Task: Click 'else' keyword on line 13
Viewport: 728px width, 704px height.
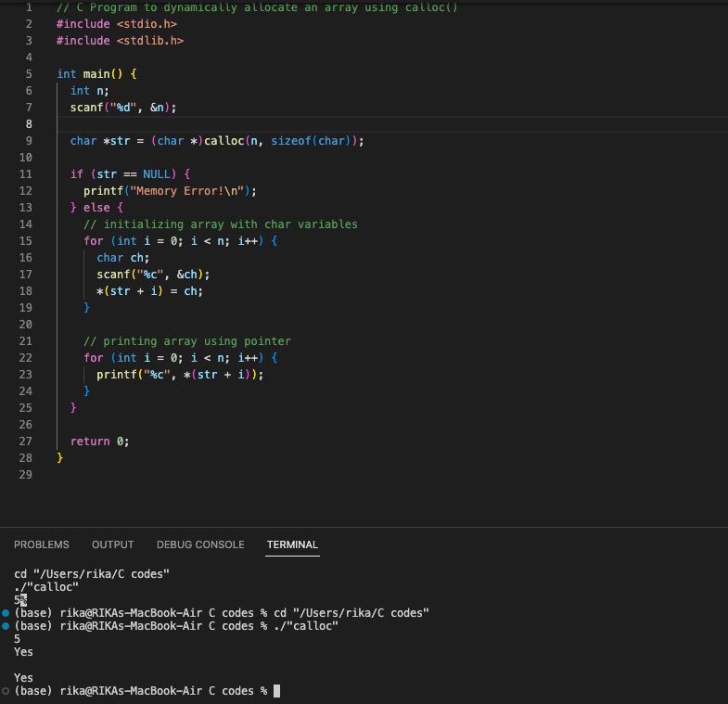Action: (x=96, y=208)
